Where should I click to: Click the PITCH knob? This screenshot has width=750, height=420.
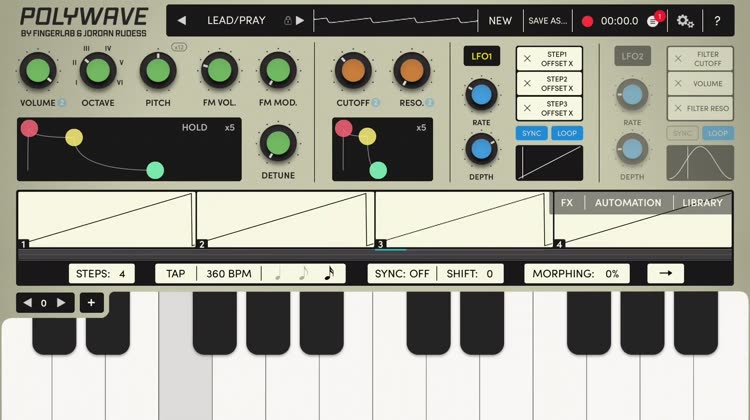158,71
